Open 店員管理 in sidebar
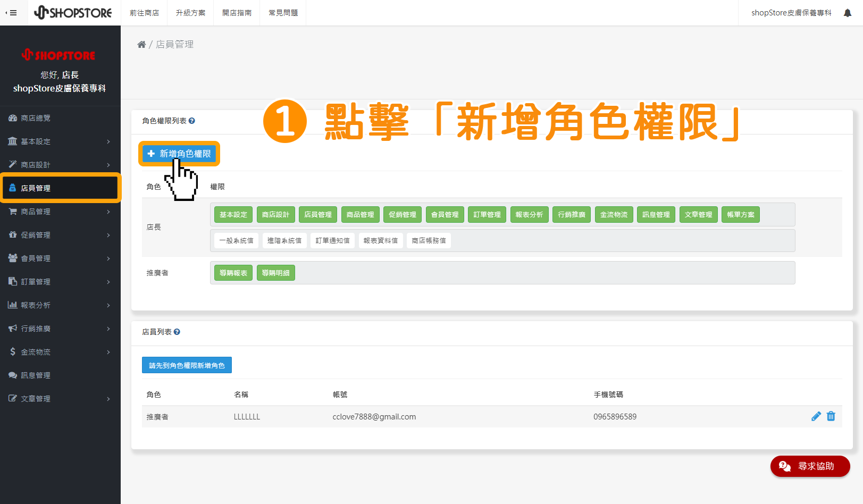 60,188
